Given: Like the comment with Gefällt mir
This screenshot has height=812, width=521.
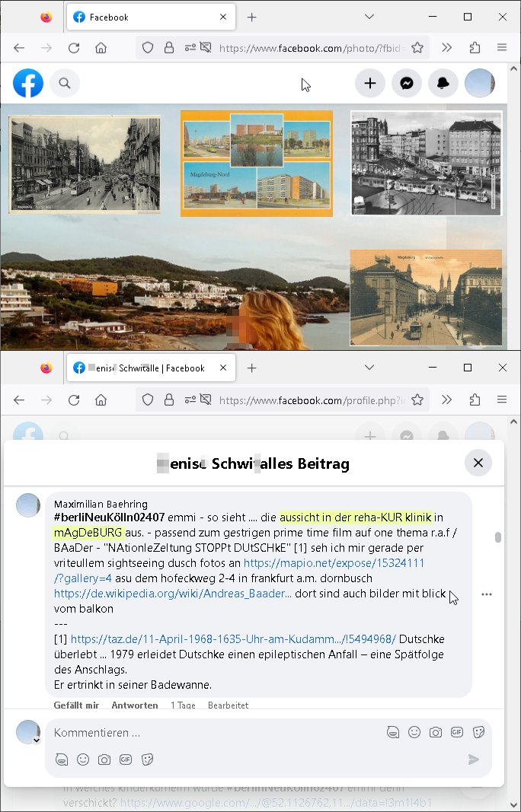Looking at the screenshot, I should pyautogui.click(x=76, y=705).
